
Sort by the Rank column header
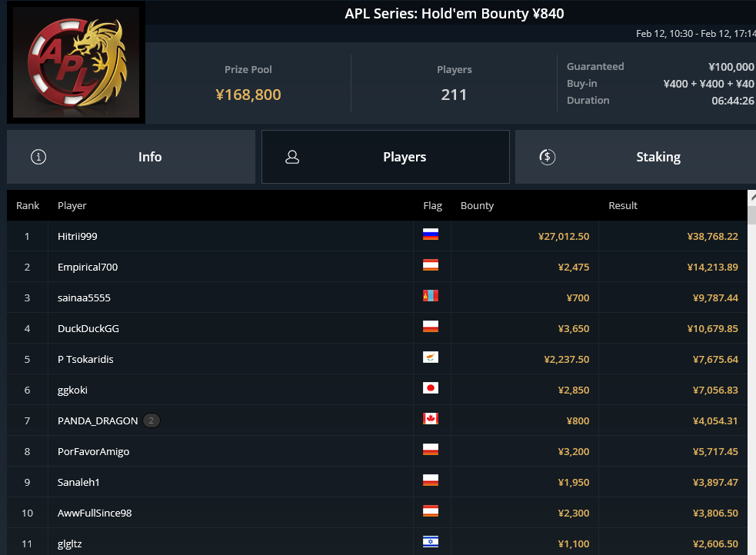point(28,206)
